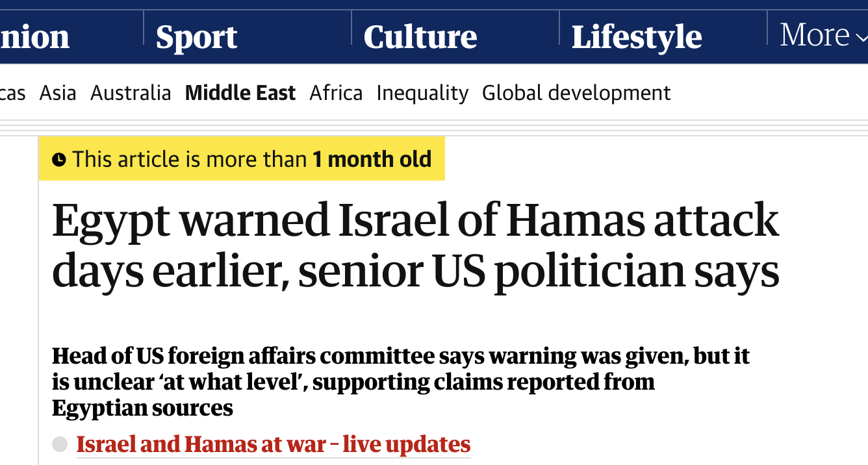Open the Middle East subsection

pyautogui.click(x=240, y=94)
